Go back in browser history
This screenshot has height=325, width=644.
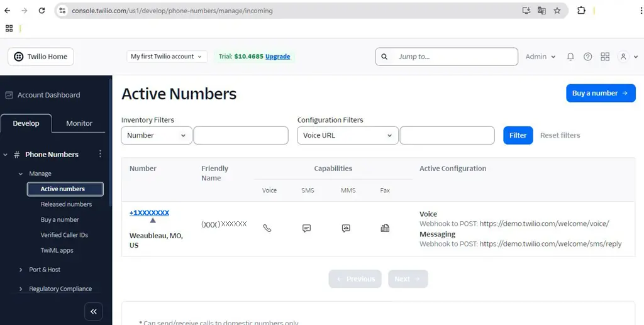click(x=8, y=11)
